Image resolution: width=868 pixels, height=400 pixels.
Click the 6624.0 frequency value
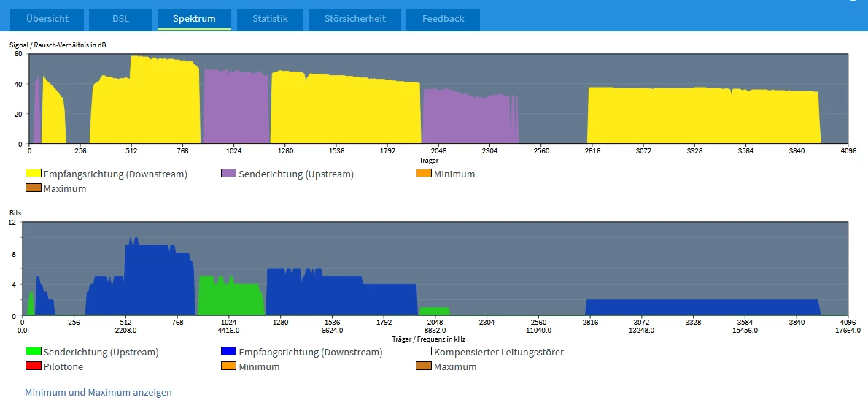coord(332,330)
